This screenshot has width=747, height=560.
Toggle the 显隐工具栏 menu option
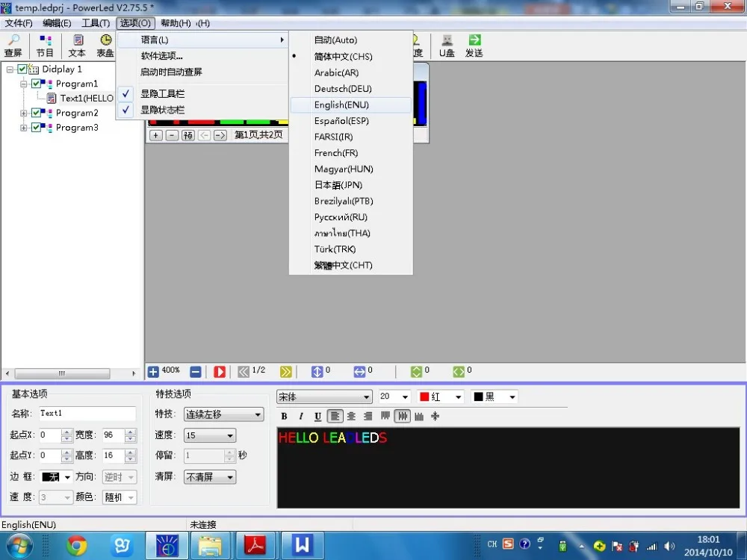(162, 94)
